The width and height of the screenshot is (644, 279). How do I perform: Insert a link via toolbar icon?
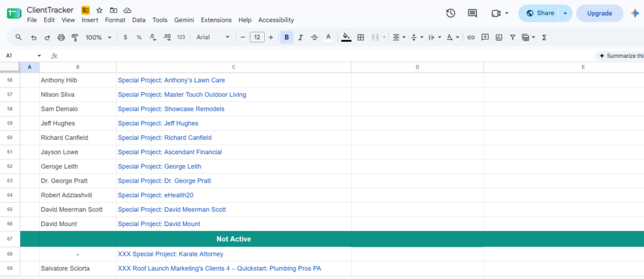[471, 37]
